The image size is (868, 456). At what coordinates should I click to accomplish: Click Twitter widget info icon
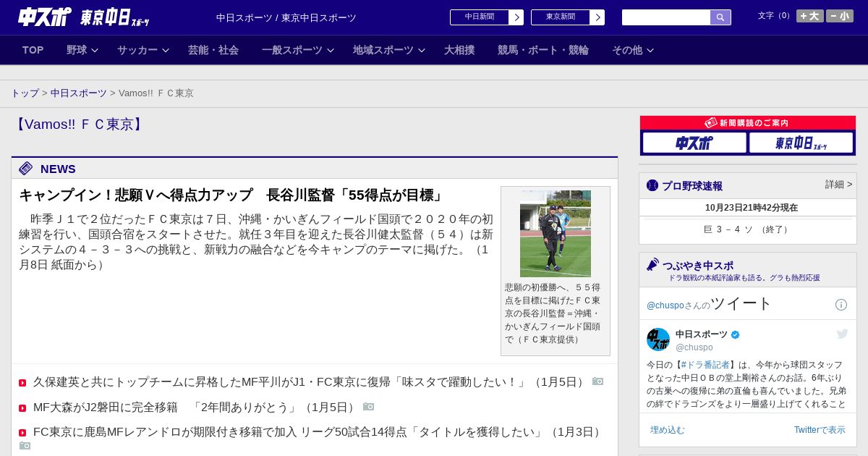pos(841,305)
